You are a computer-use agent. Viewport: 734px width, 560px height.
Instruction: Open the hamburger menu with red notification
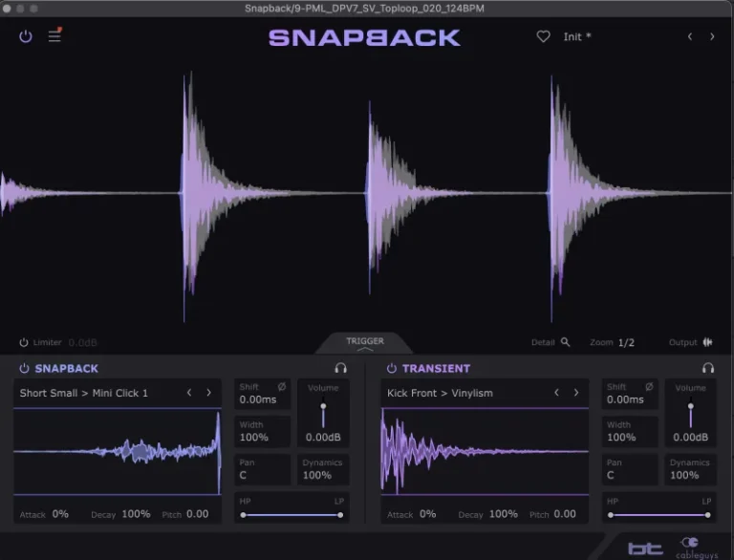(x=55, y=35)
